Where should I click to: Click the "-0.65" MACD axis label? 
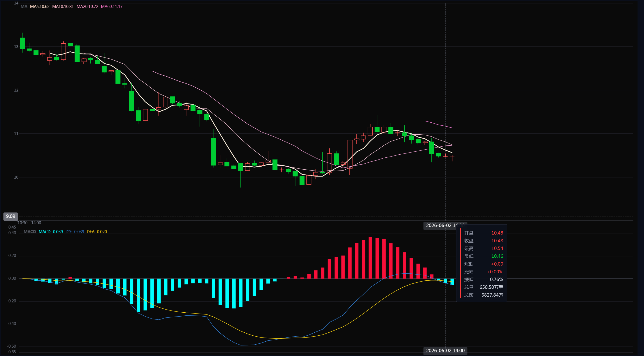tap(11, 352)
